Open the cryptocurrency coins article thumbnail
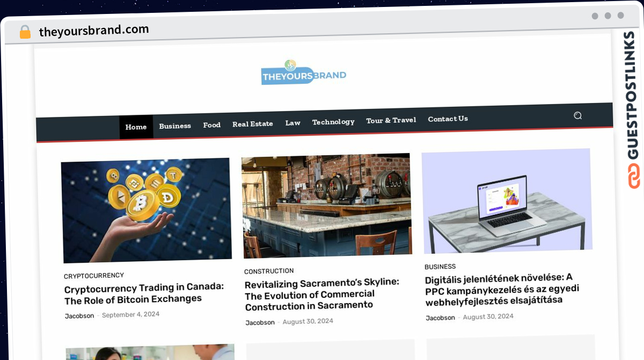This screenshot has width=644, height=360. [x=147, y=210]
